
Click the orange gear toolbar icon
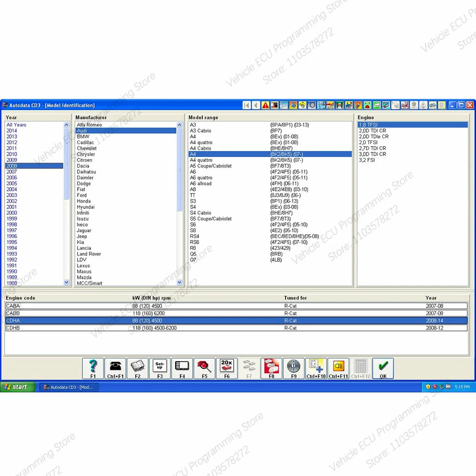point(293,105)
